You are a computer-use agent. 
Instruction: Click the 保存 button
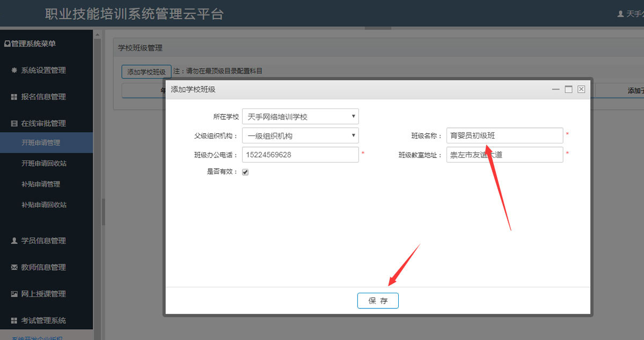(x=378, y=301)
